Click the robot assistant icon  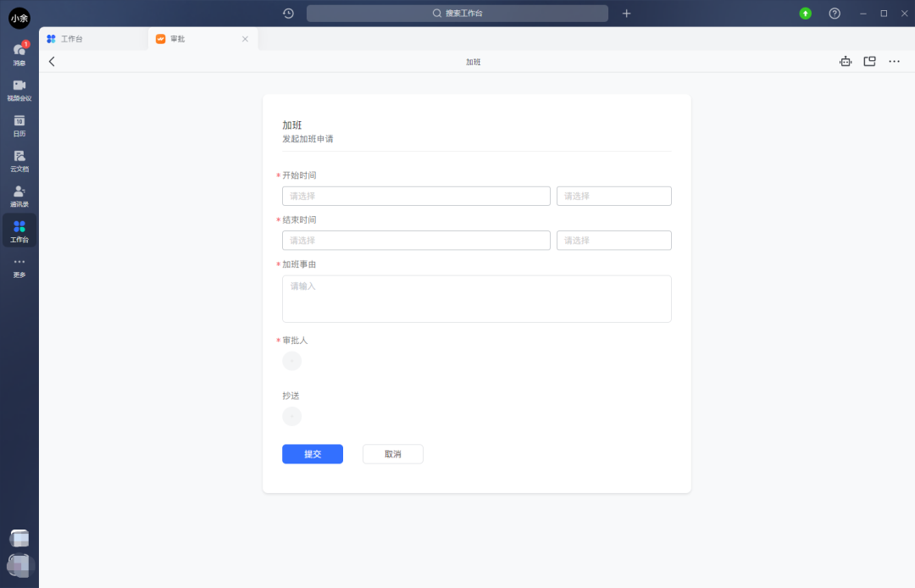point(845,62)
